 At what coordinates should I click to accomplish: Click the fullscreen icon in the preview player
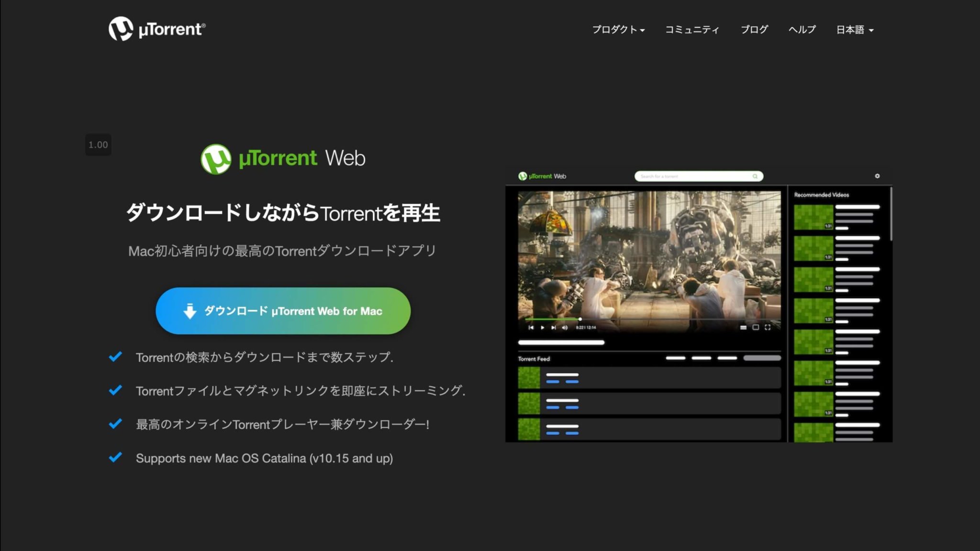768,328
